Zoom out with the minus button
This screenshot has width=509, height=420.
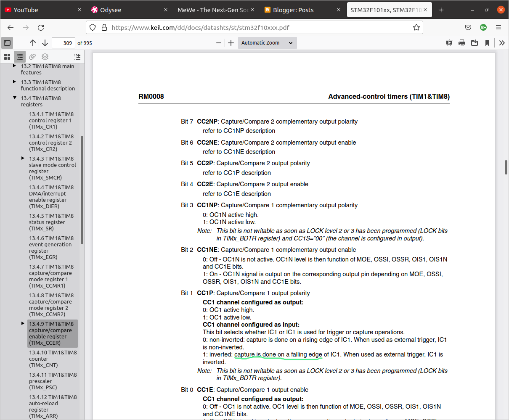point(219,43)
